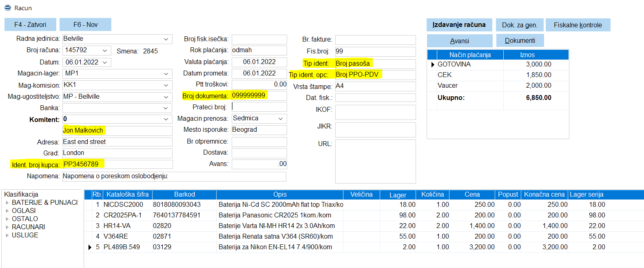The height and width of the screenshot is (268, 644).
Task: Click the Prateci broj input field
Action: point(259,107)
